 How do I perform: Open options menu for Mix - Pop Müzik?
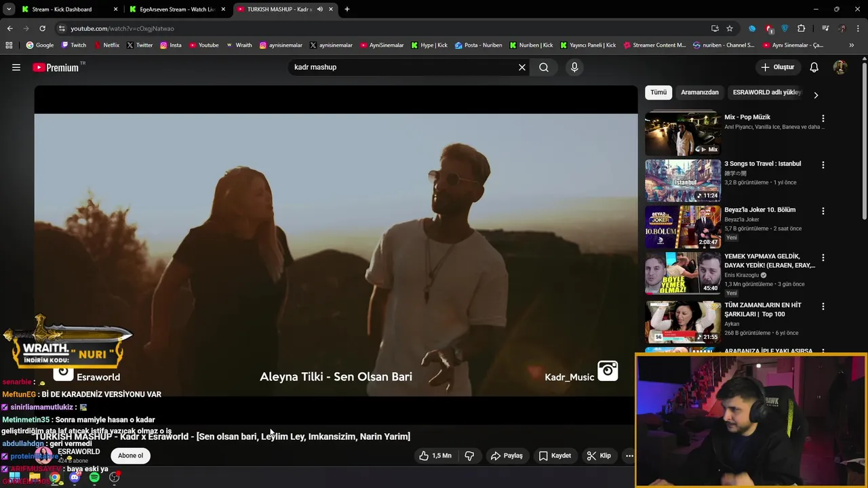pos(823,118)
